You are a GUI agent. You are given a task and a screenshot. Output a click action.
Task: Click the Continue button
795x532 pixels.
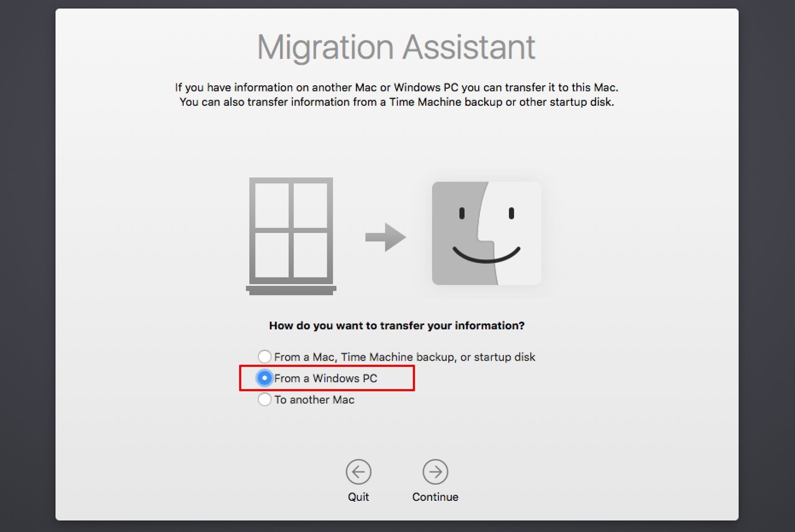point(435,497)
